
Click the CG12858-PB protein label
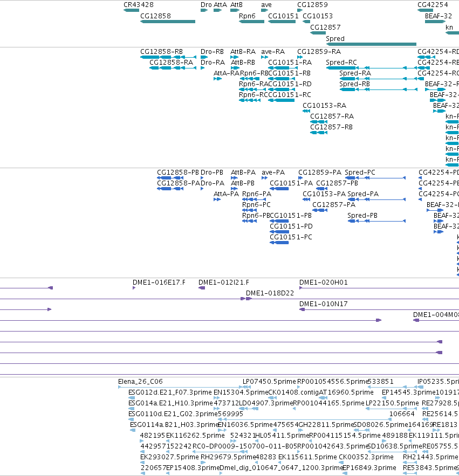tap(178, 173)
